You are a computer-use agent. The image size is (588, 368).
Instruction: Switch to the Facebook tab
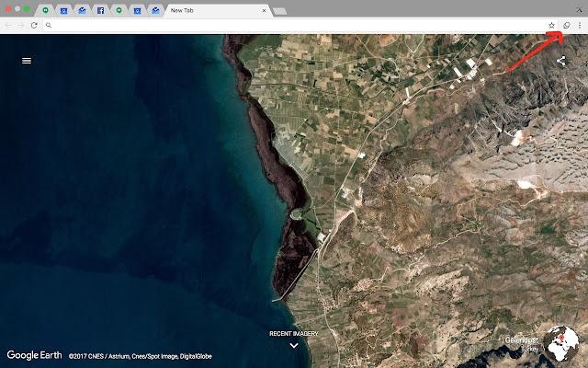pos(100,10)
